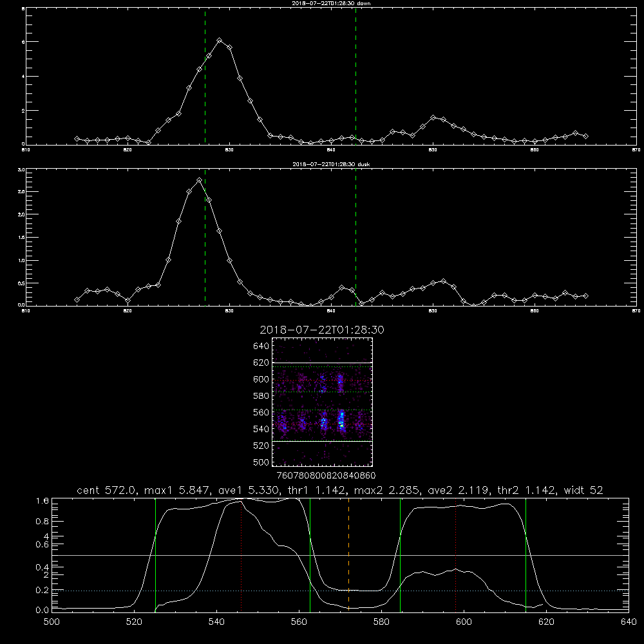Click the brightest spot in the upper heatmap band
The image size is (644, 644).
coord(339,381)
